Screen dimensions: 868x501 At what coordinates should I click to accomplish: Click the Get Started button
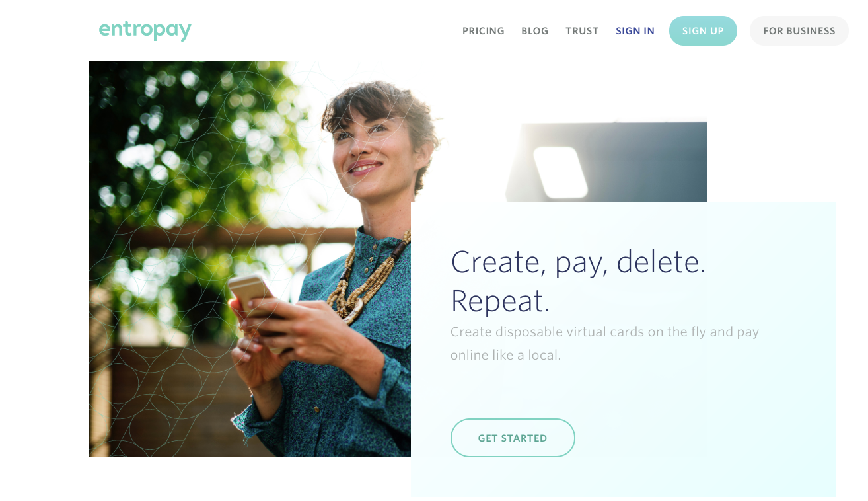pyautogui.click(x=513, y=438)
